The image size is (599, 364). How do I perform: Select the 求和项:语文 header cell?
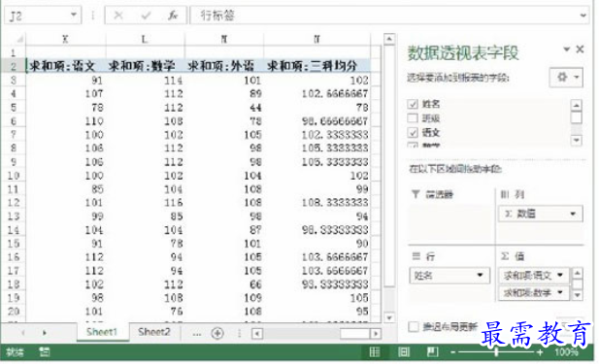click(65, 66)
